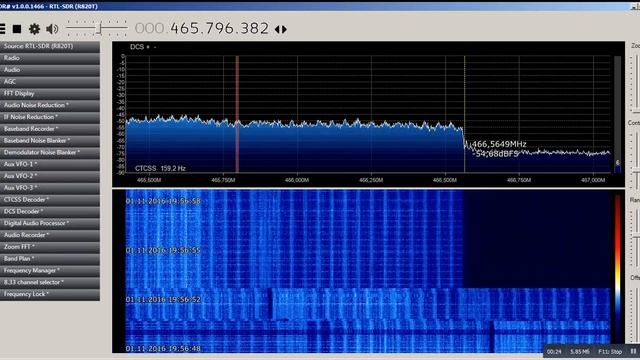This screenshot has width=640, height=360.
Task: Expand the Source: RTL-SDR (R820T) panel
Action: pos(50,46)
